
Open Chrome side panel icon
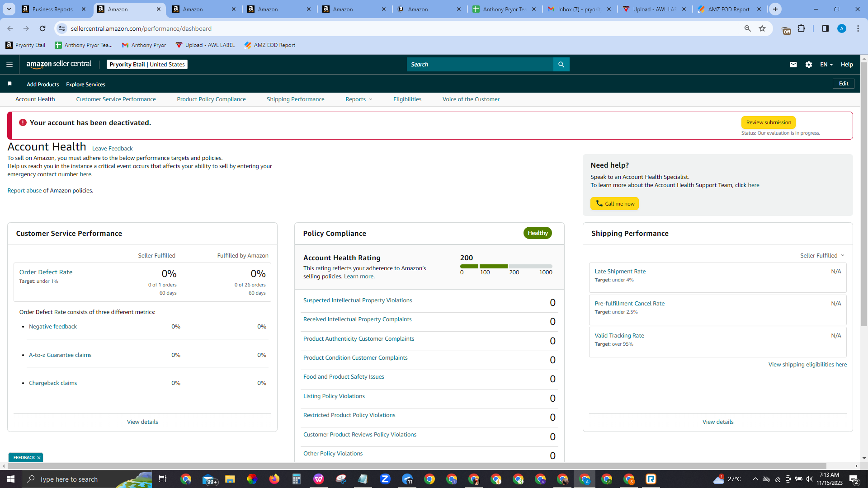pyautogui.click(x=825, y=28)
